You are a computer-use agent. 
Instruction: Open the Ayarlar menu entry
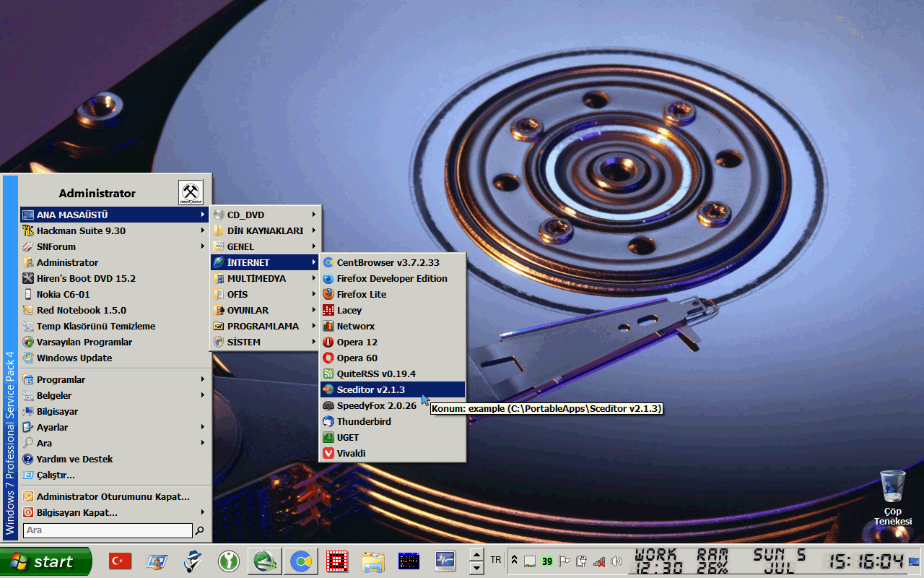(115, 427)
